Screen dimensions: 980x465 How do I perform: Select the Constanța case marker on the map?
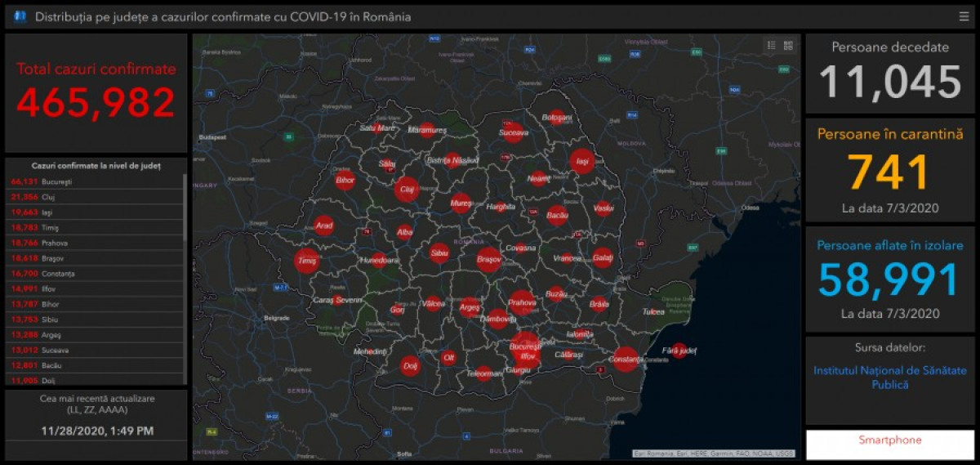click(x=626, y=359)
